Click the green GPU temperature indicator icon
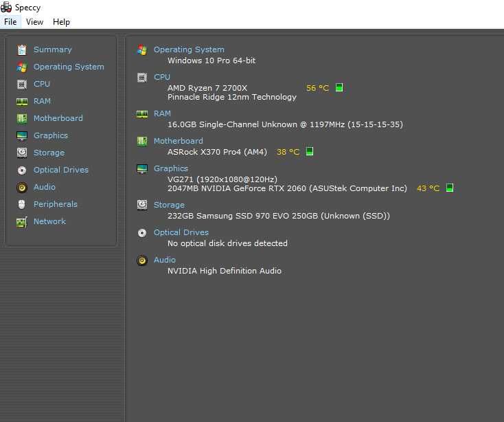Screen dimensions: 504x422 coord(450,188)
